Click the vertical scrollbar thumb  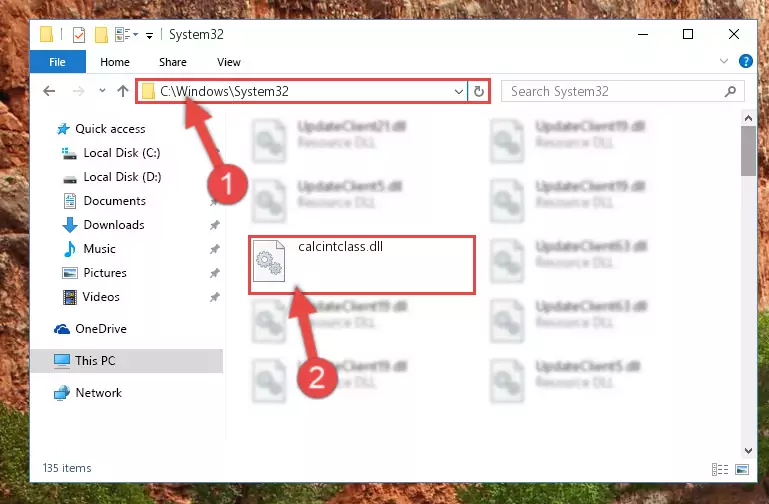click(748, 151)
